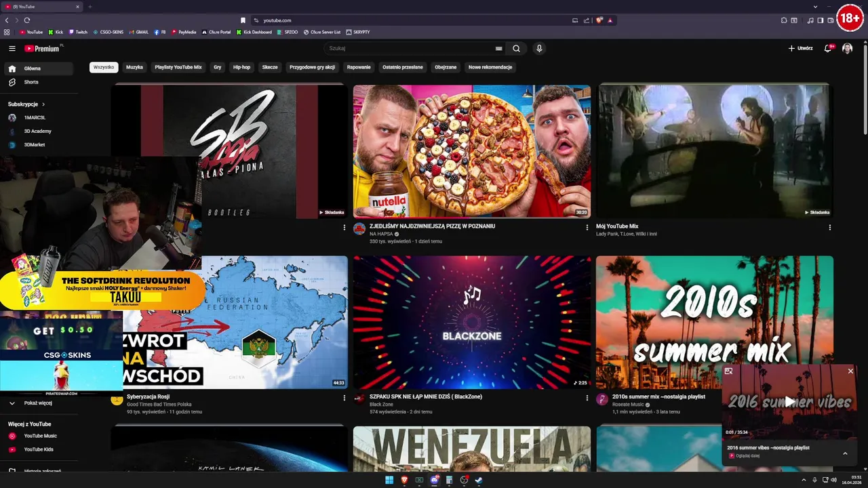
Task: Click the share page icon in address bar
Action: 587,20
